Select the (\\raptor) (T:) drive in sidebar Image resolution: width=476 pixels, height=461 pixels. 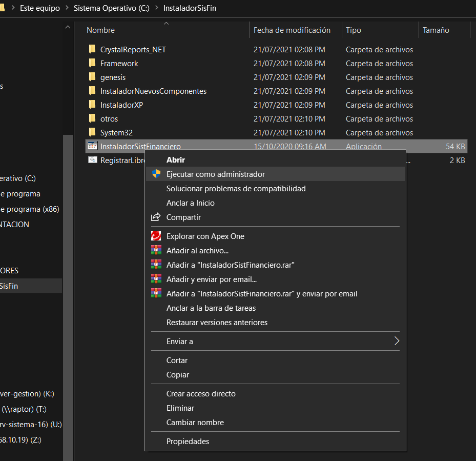pos(24,409)
